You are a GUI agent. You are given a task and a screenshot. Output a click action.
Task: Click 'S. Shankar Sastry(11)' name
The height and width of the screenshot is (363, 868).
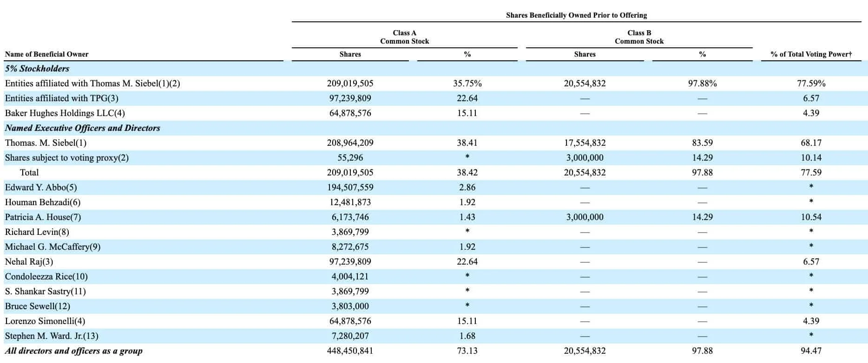(46, 292)
